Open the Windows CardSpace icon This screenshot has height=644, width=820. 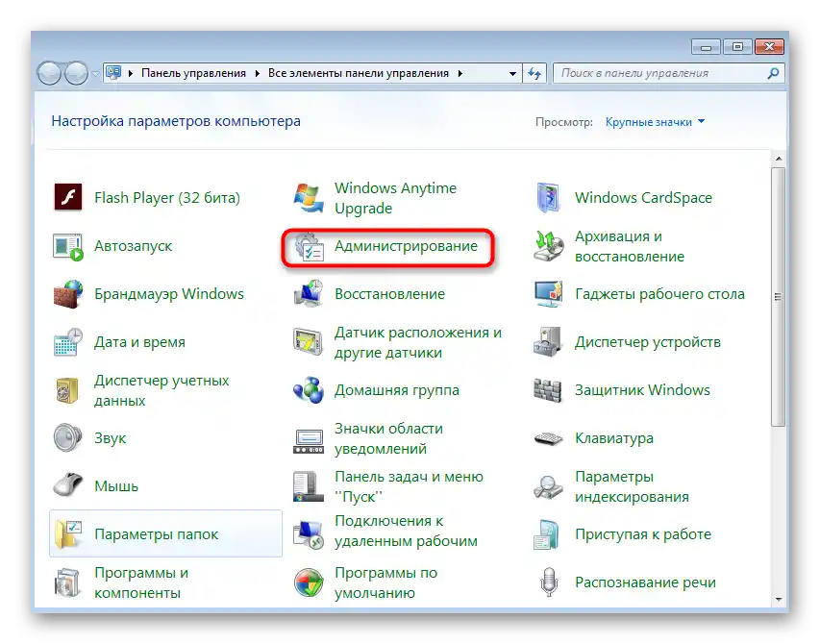[x=548, y=198]
